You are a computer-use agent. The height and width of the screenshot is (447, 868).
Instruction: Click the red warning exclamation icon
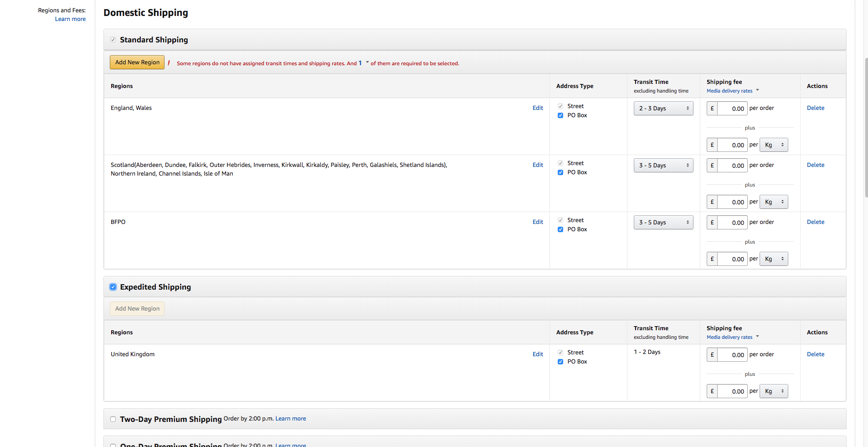pyautogui.click(x=169, y=63)
